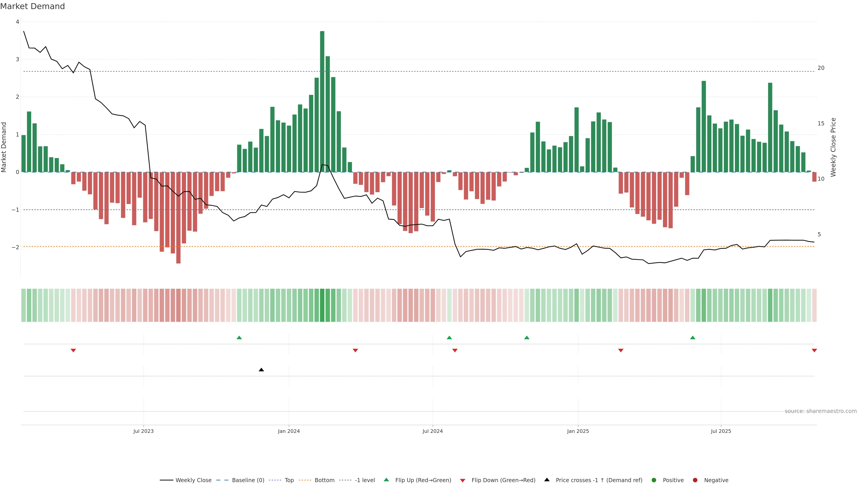This screenshot has width=868, height=488.
Task: Click the Positive legend item
Action: click(x=673, y=480)
